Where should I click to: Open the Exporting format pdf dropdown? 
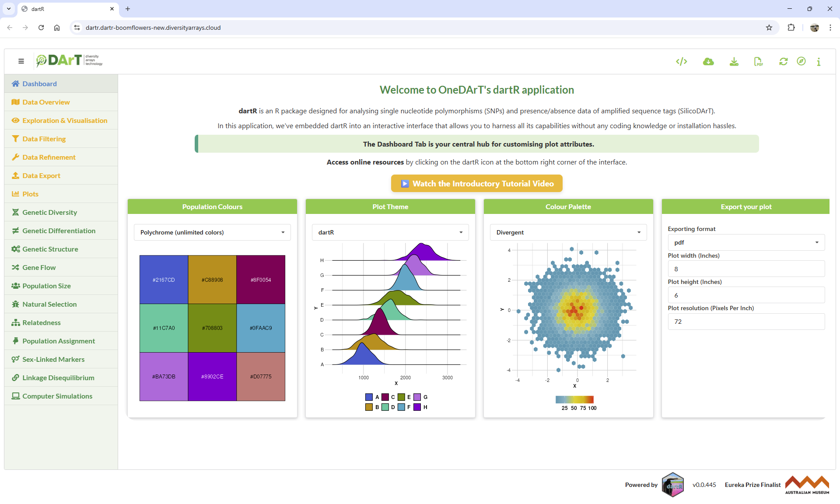tap(746, 242)
